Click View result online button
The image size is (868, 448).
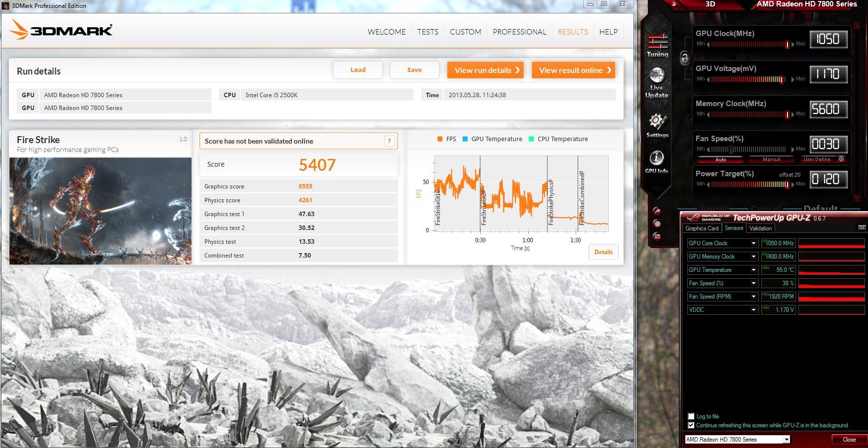point(573,70)
